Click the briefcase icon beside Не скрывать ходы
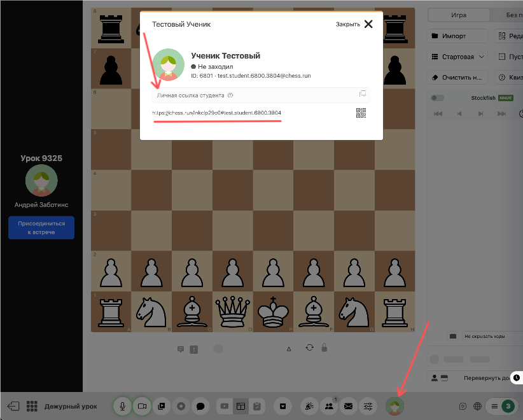This screenshot has height=420, width=523. pyautogui.click(x=452, y=336)
